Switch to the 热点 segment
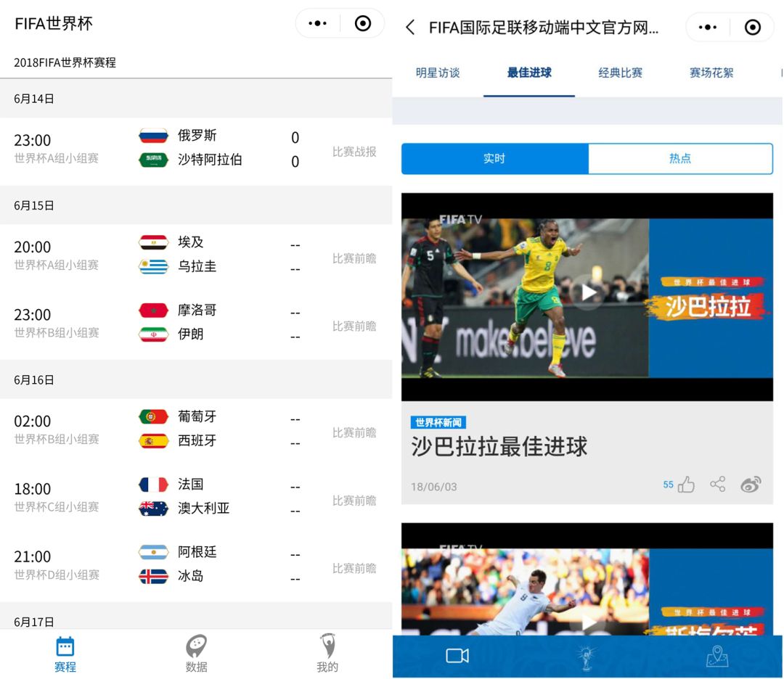This screenshot has height=679, width=784. pyautogui.click(x=680, y=158)
